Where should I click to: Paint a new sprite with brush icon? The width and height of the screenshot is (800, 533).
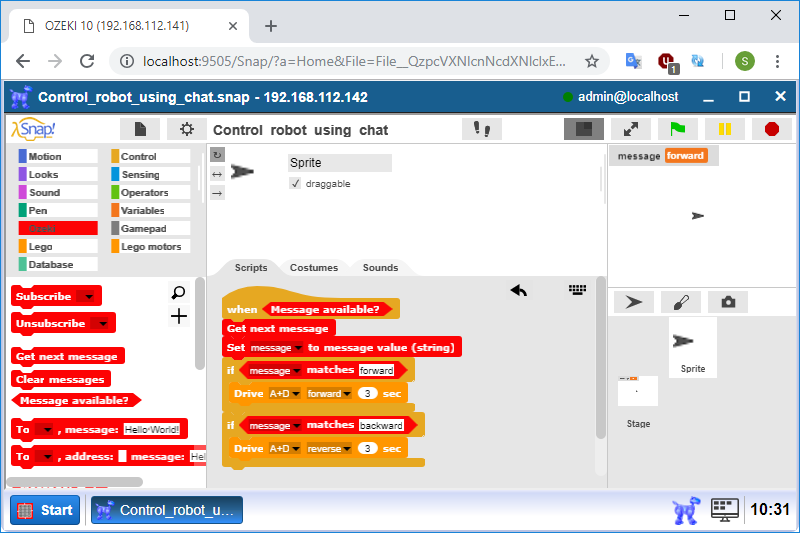681,302
